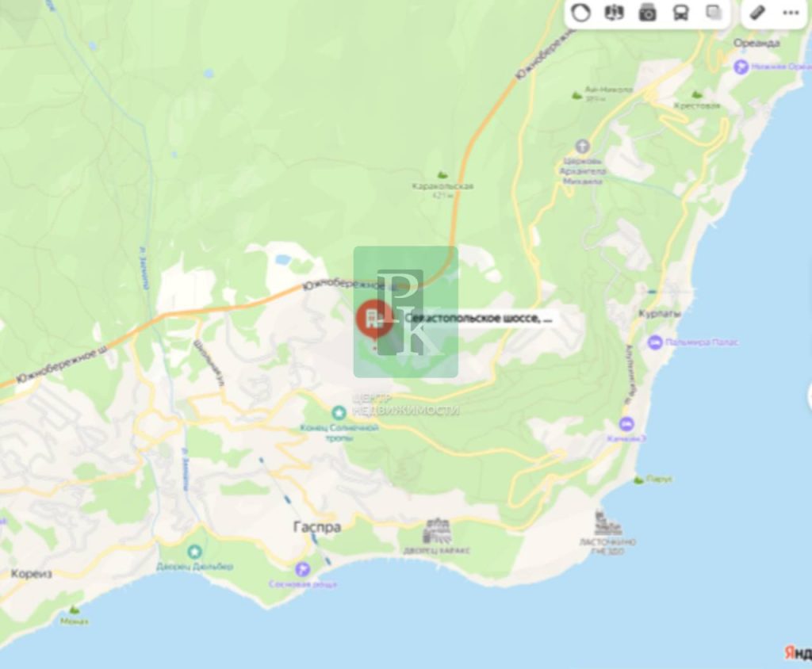
Task: Select Церковь Архангела Михаила marker
Action: coord(583,146)
